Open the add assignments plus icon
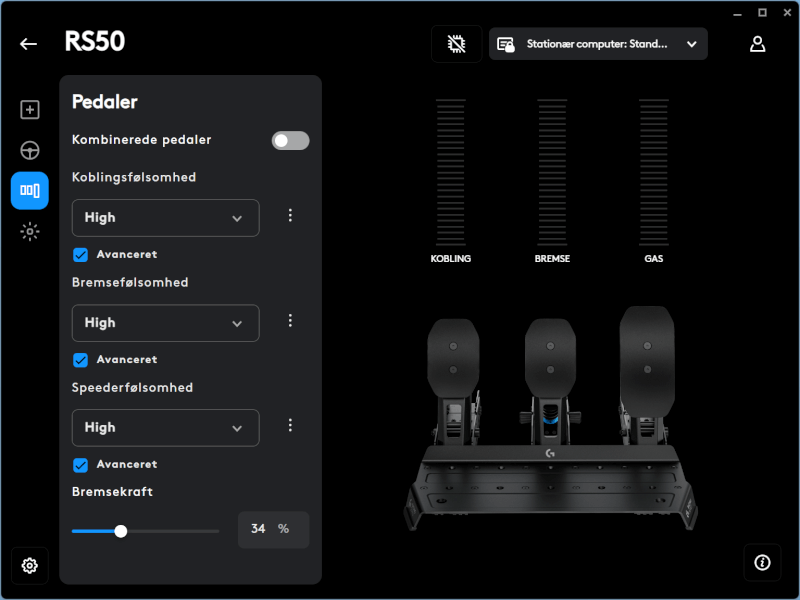Image resolution: width=800 pixels, height=600 pixels. (x=30, y=110)
